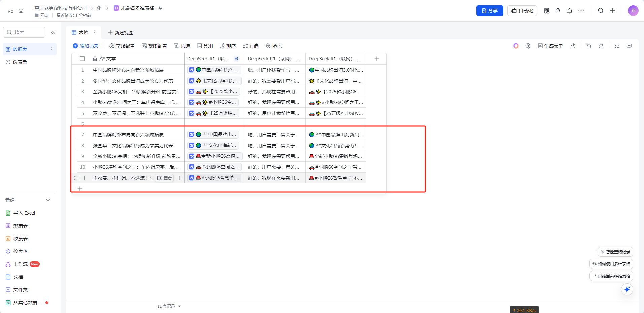Collapse the left sidebar panel
Screen dimensions: 644x313
coord(53,32)
